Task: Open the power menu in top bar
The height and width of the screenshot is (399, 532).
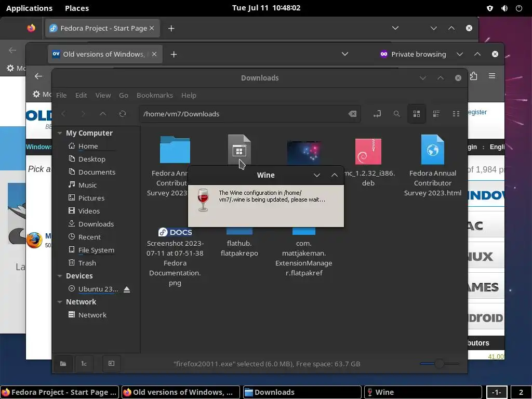Action: [519, 8]
